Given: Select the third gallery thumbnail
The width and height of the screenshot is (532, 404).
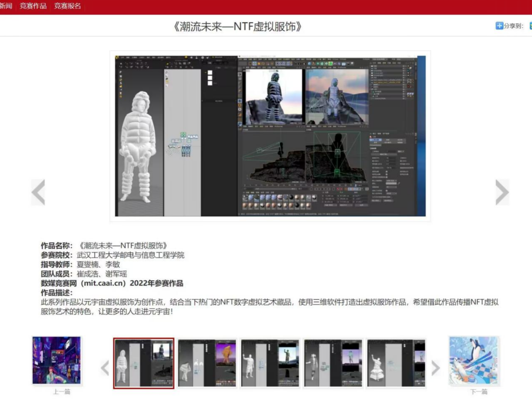Looking at the screenshot, I should [x=270, y=363].
